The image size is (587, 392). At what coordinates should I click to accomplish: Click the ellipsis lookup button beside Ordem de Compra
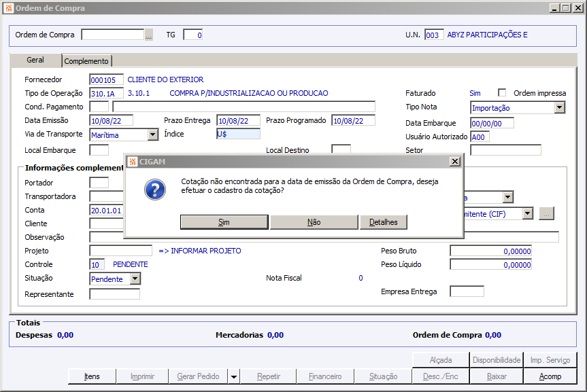pyautogui.click(x=149, y=35)
